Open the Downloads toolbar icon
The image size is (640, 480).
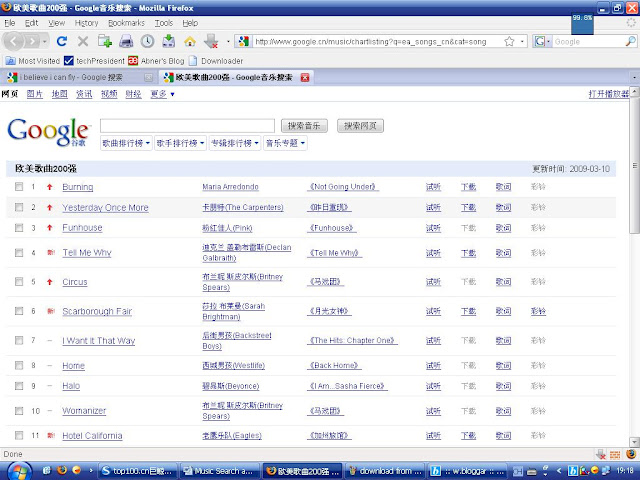[x=169, y=41]
